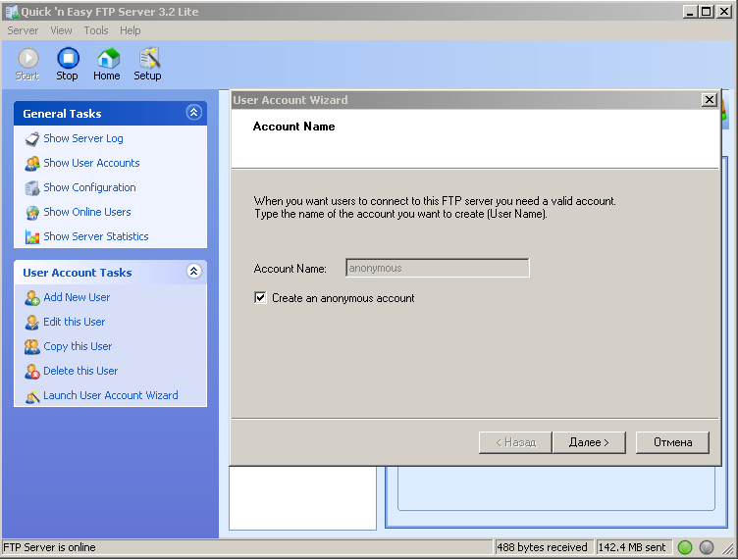738x560 pixels.
Task: Click the General Tasks header title
Action: (x=62, y=114)
